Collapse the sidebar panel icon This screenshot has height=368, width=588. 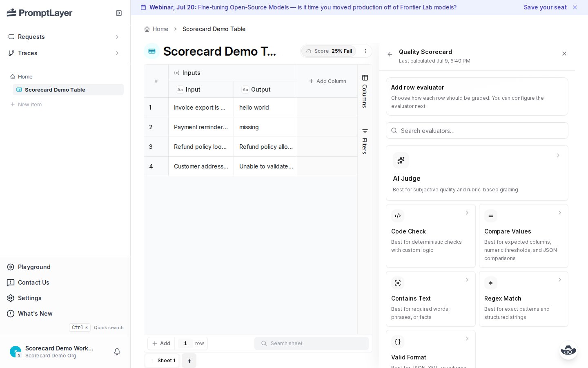[119, 13]
